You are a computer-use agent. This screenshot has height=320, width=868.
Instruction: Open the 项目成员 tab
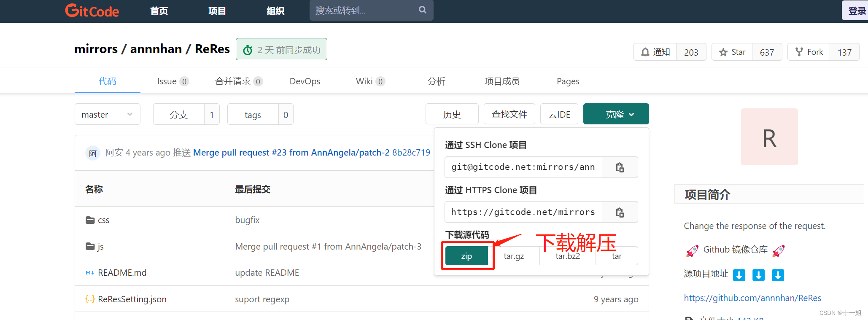502,81
